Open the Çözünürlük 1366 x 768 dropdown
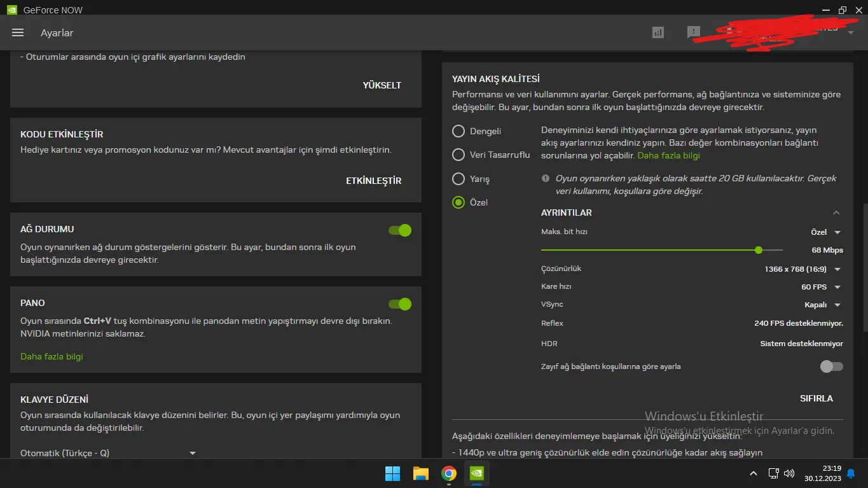This screenshot has height=488, width=868. pos(803,269)
